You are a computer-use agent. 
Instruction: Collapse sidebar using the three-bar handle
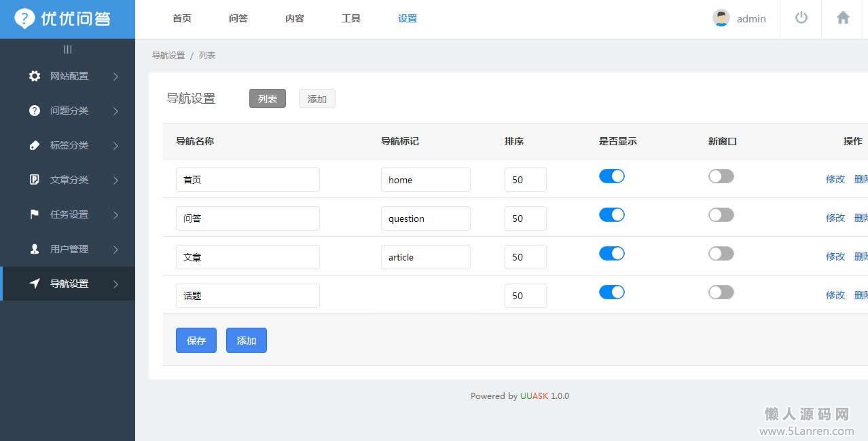[x=67, y=50]
